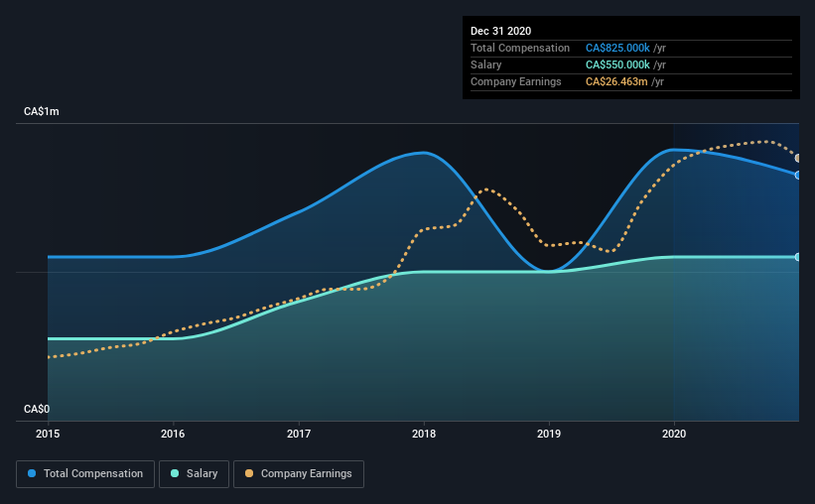The height and width of the screenshot is (504, 815).
Task: Select the Salary end point marker
Action: [798, 257]
